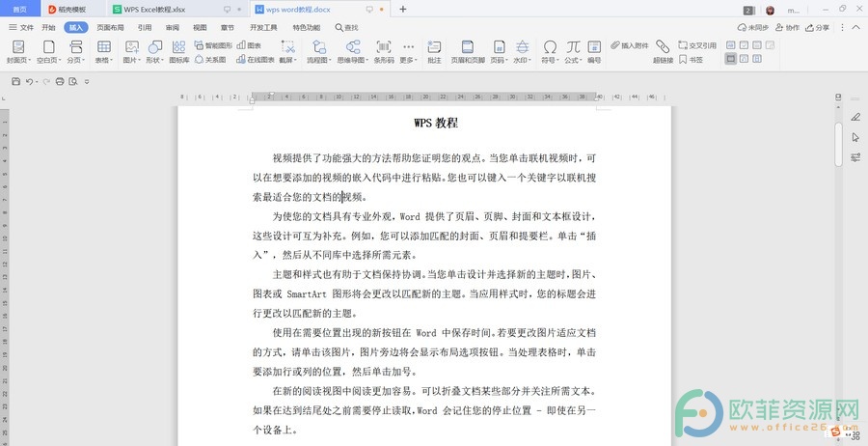Open the Developer Tools (开发工具) tab
Image resolution: width=868 pixels, height=446 pixels.
coord(263,28)
